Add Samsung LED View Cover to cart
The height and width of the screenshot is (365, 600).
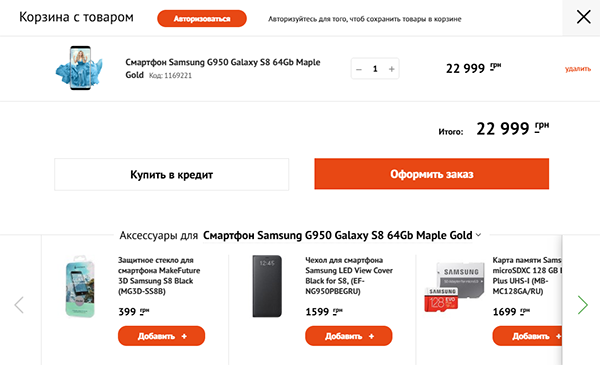(x=349, y=336)
